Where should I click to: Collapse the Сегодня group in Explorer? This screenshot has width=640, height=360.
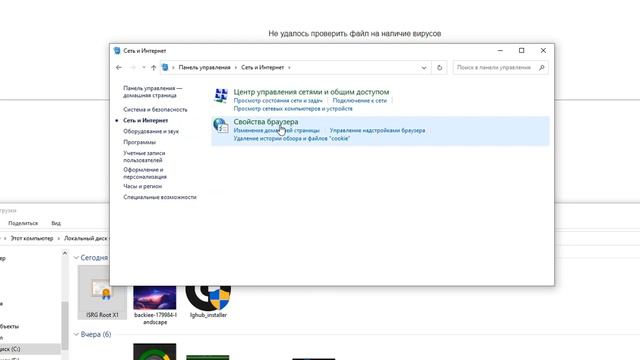pos(76,258)
